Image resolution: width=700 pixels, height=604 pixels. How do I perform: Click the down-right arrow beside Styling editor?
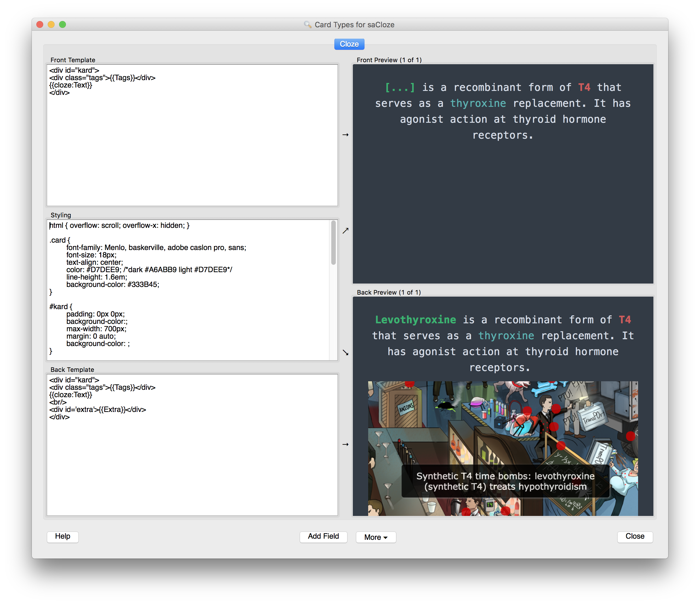click(x=345, y=352)
